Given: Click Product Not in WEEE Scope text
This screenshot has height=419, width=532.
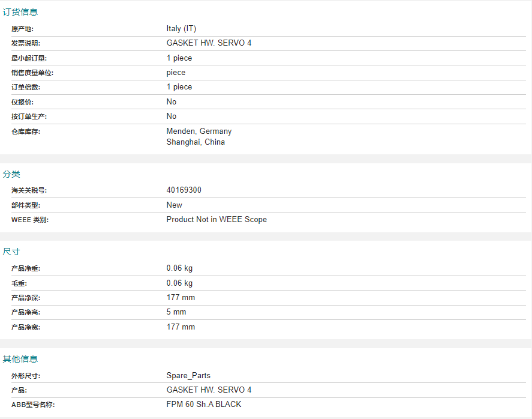Looking at the screenshot, I should (217, 219).
